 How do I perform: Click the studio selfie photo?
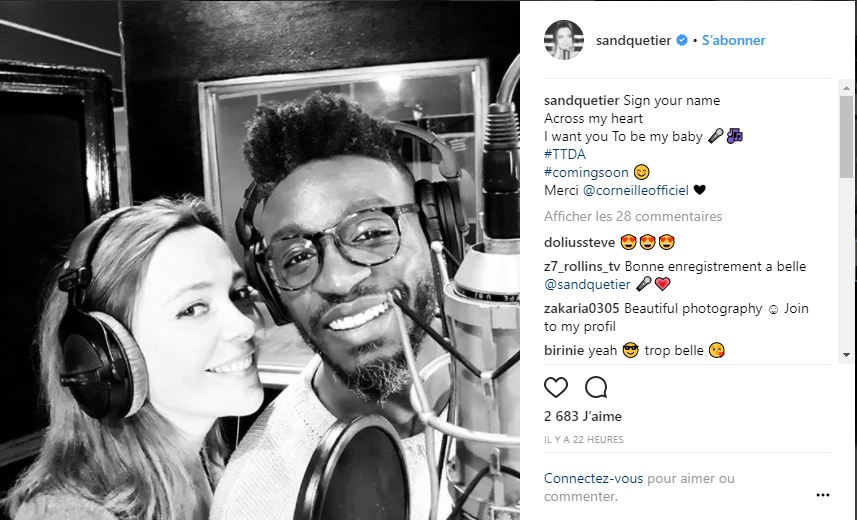point(260,260)
